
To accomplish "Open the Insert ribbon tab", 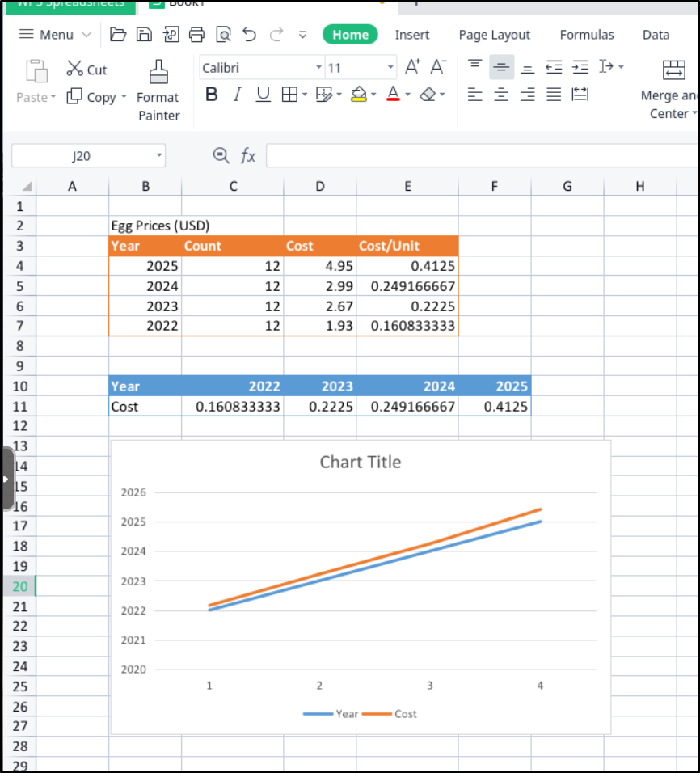I will click(x=411, y=35).
